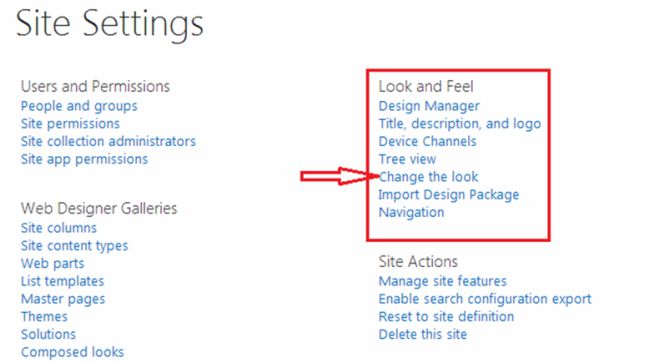Select Import Design Package
The height and width of the screenshot is (363, 650).
pos(449,195)
